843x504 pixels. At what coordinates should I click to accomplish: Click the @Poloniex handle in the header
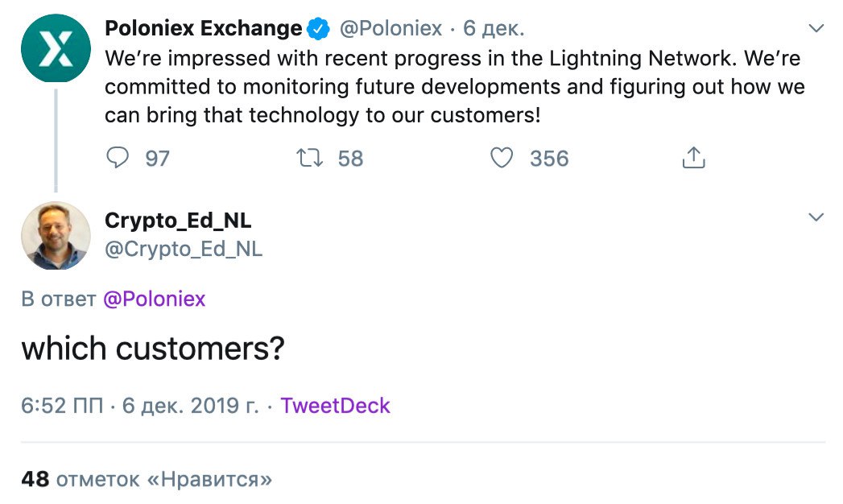pos(391,28)
